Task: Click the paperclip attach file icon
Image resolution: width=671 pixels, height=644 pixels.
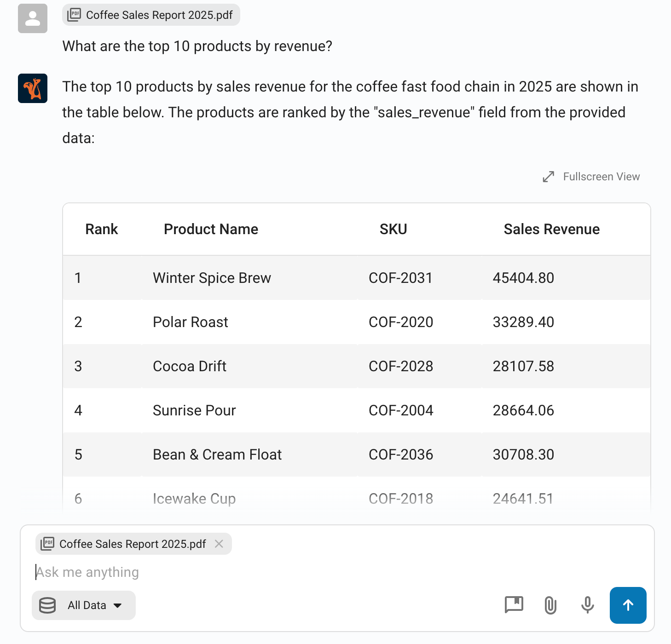Action: tap(550, 605)
